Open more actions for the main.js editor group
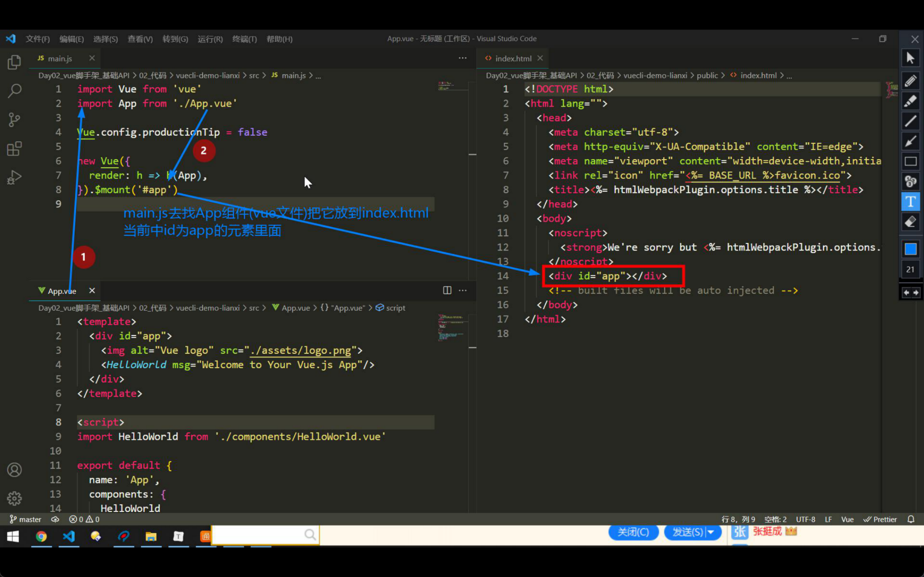This screenshot has height=577, width=924. tap(463, 58)
